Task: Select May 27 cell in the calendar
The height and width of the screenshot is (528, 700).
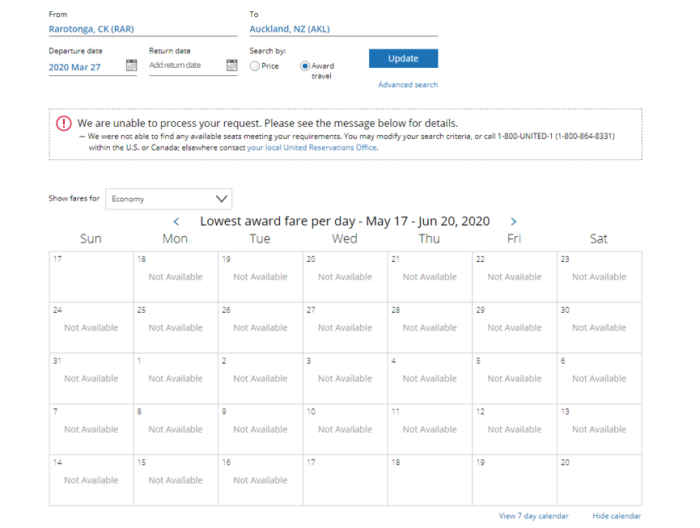Action: pos(345,328)
